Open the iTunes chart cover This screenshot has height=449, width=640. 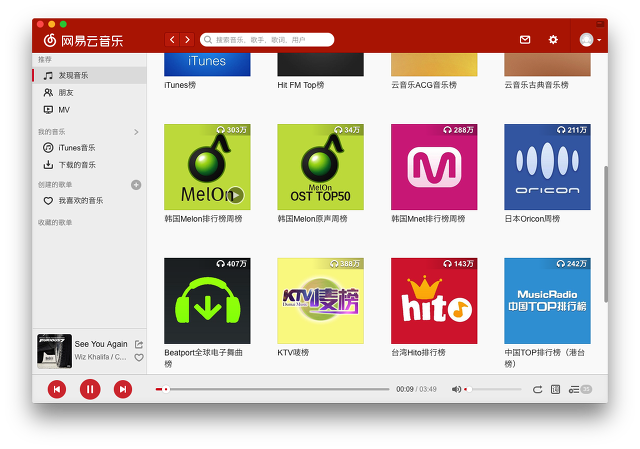pos(207,64)
